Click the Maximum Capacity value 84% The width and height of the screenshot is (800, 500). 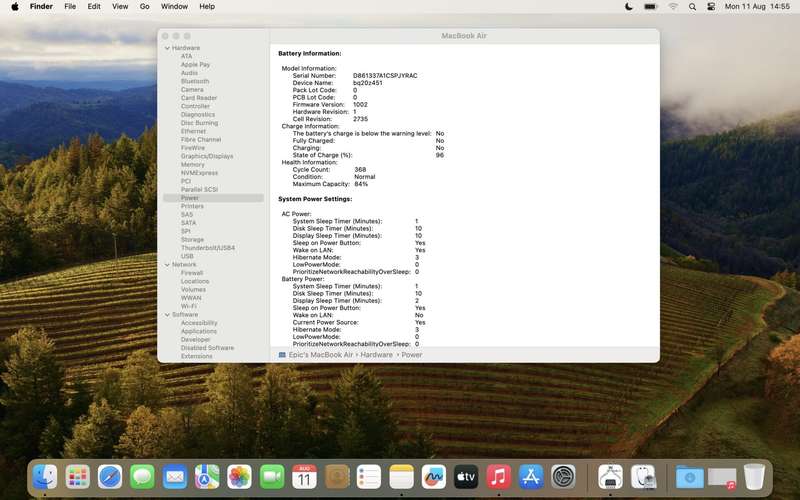[x=361, y=184]
